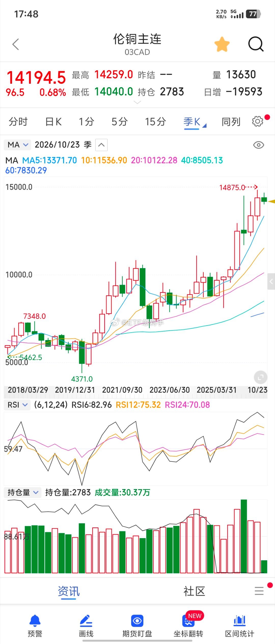Tap the MA5:13371.70 value
This screenshot has height=644, width=275.
click(49, 160)
